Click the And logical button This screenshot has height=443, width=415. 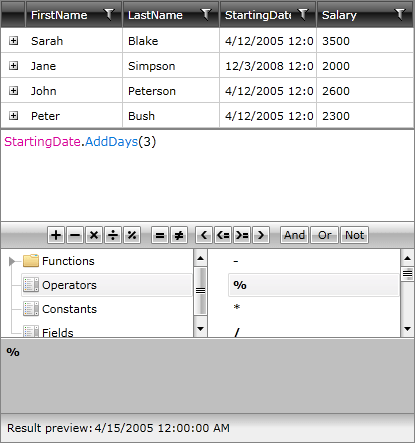click(x=294, y=235)
